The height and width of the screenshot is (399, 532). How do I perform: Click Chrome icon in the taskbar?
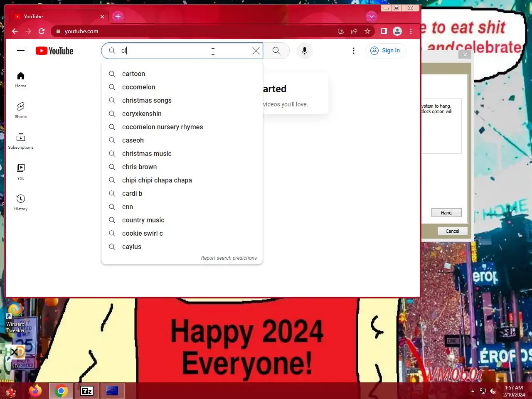[x=61, y=391]
